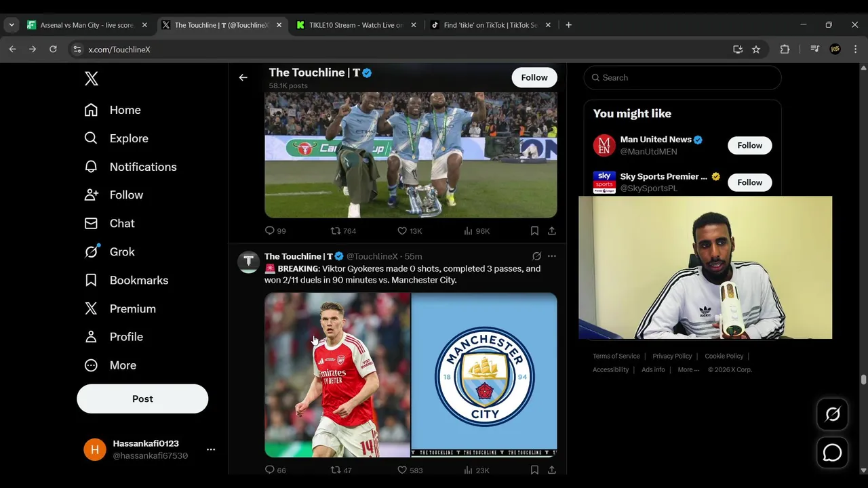View analytics showing 23K views

pyautogui.click(x=477, y=470)
